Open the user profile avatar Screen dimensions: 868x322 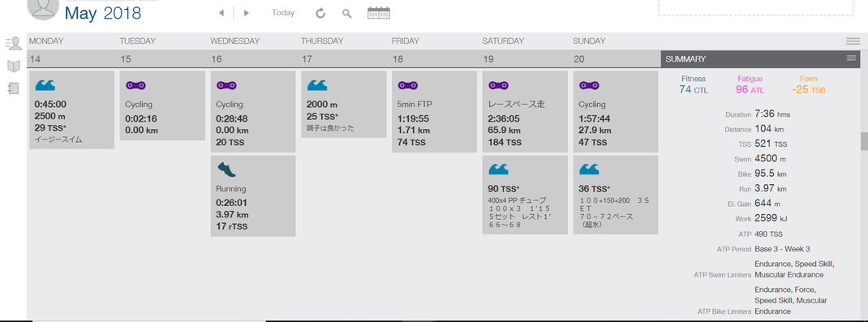(43, 8)
